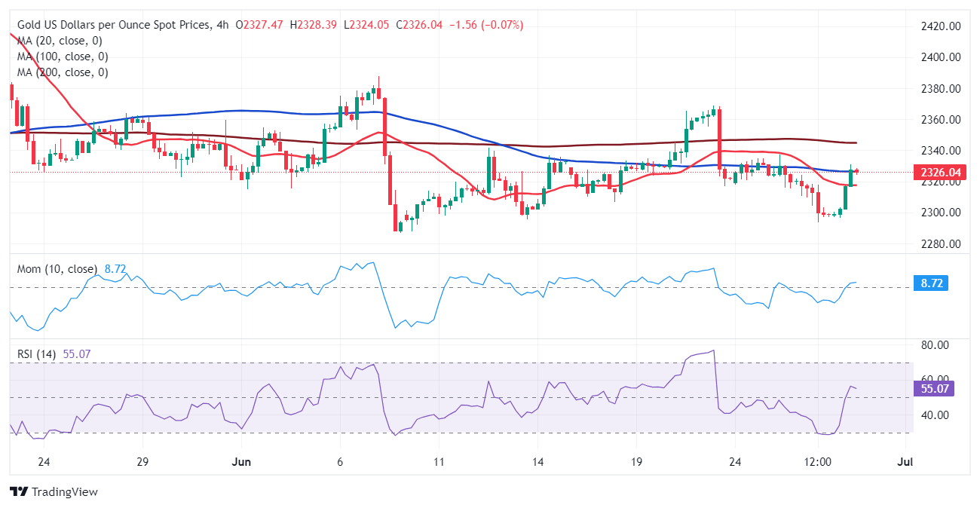Select the MA (20, close, 0) indicator legend

click(x=60, y=41)
